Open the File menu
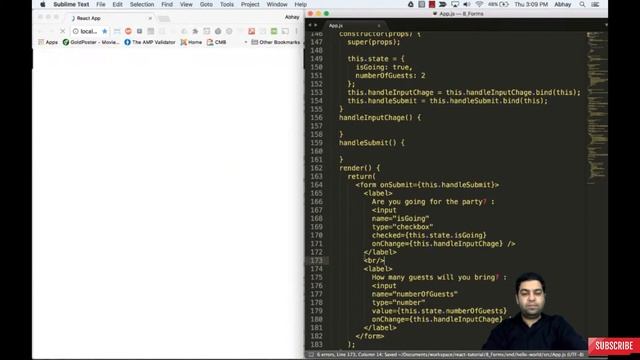 point(101,4)
